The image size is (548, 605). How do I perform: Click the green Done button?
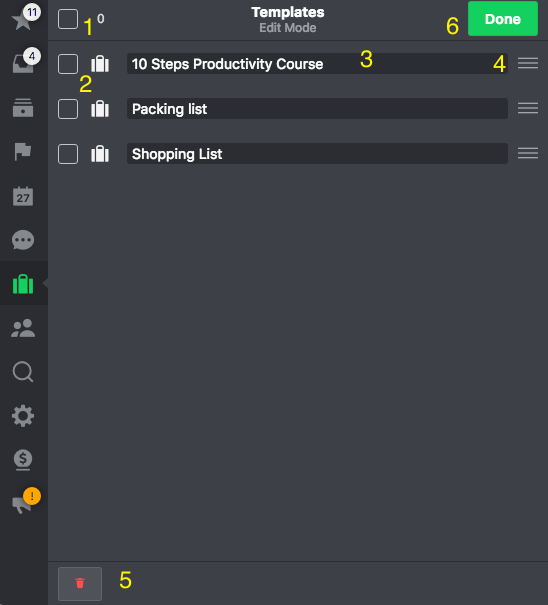click(503, 19)
